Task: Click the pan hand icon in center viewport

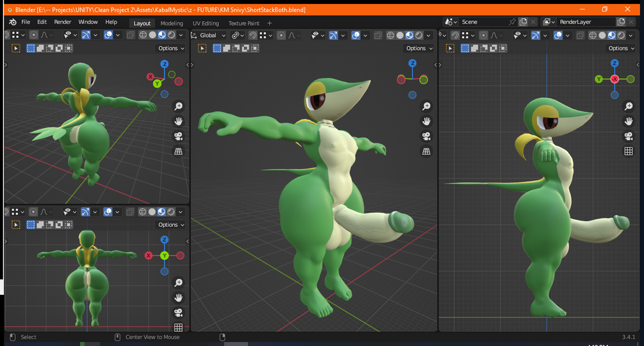Action: pyautogui.click(x=426, y=122)
